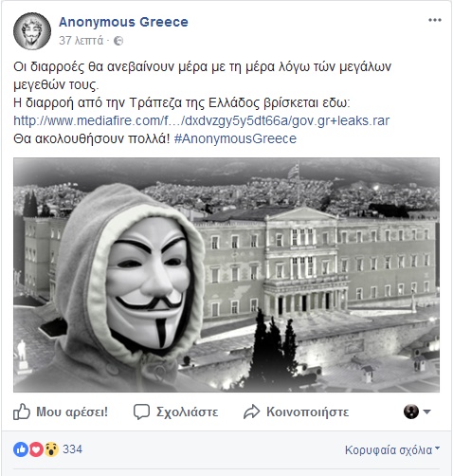This screenshot has height=476, width=453.
Task: Expand the avatar identity selector arrow
Action: [426, 412]
